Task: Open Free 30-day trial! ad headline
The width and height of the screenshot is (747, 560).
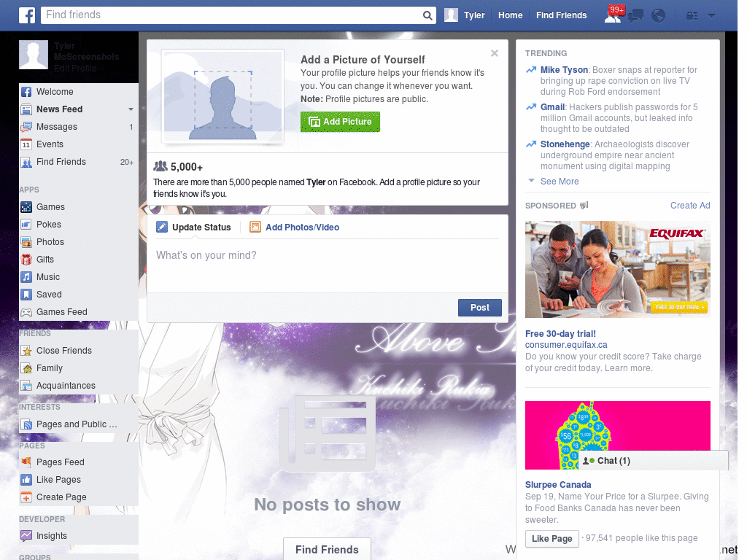Action: click(x=560, y=334)
